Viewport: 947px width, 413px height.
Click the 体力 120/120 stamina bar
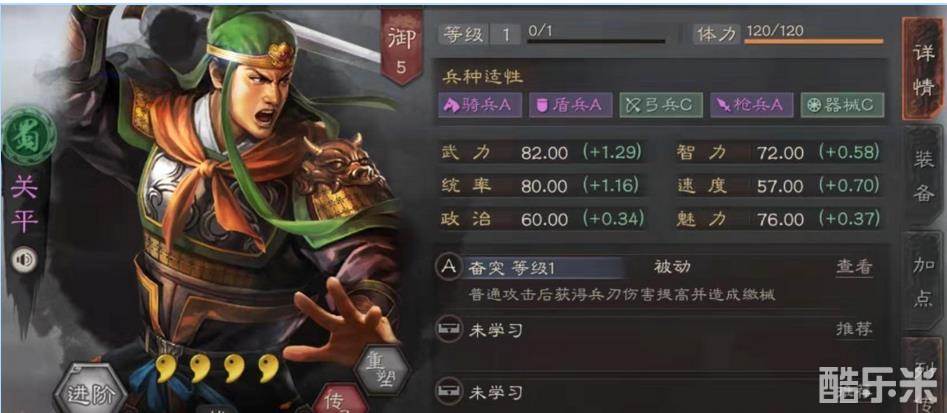tap(814, 41)
